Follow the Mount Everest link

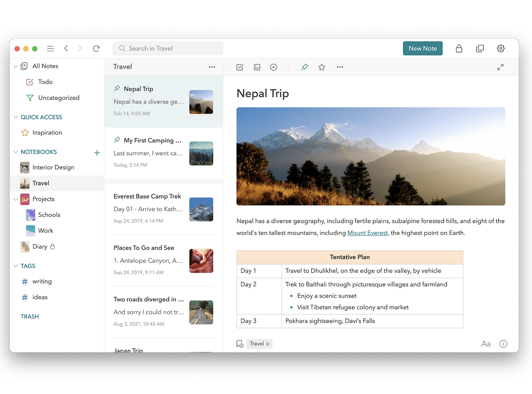click(x=367, y=233)
